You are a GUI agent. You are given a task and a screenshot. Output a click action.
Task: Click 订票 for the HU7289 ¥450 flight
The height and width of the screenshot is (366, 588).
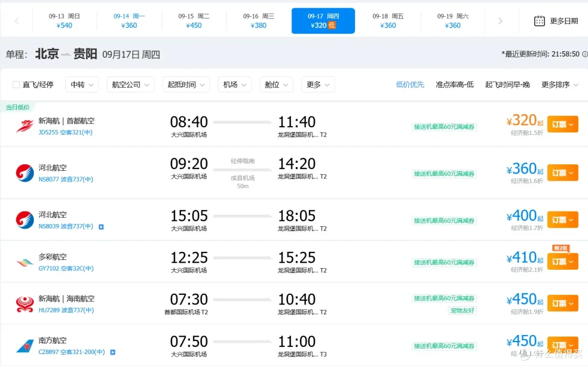pos(562,303)
